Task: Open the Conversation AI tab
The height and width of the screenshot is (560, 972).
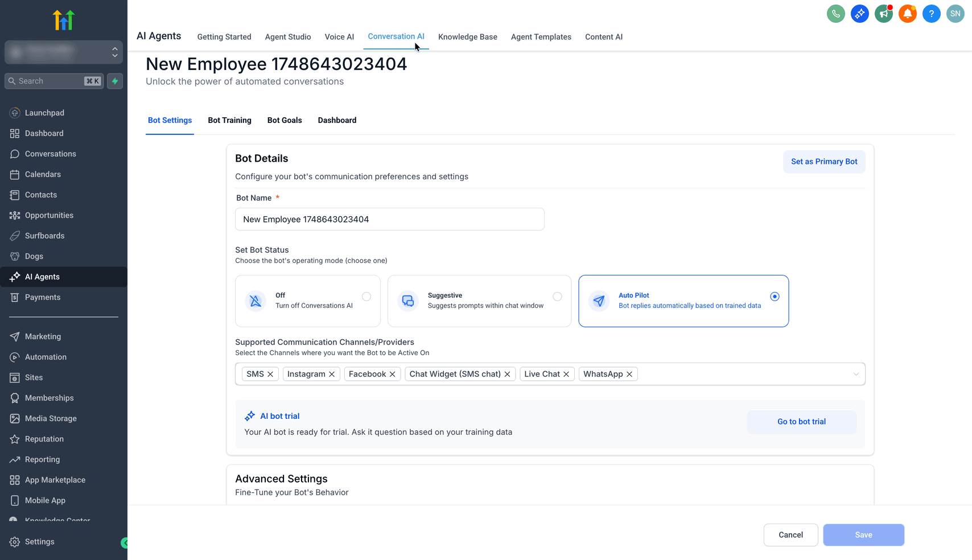Action: [396, 36]
